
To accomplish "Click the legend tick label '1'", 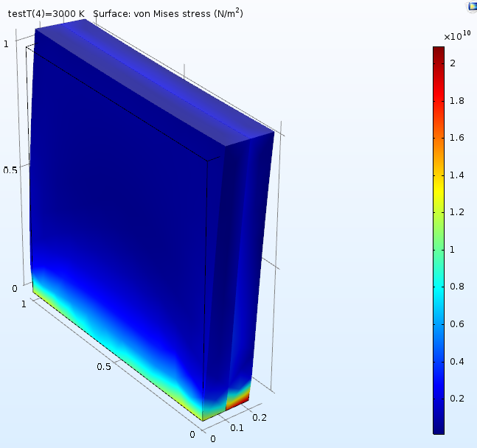I will (x=453, y=250).
